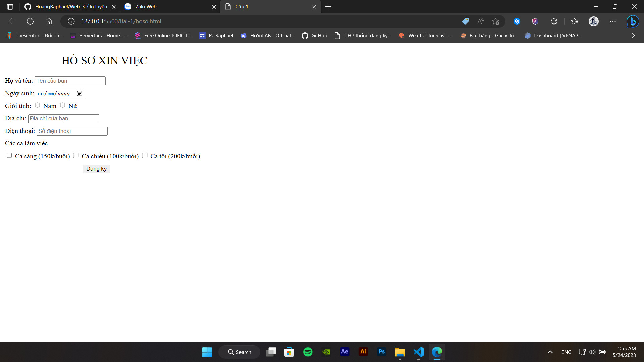Click the home icon in toolbar
644x362 pixels.
click(49, 21)
